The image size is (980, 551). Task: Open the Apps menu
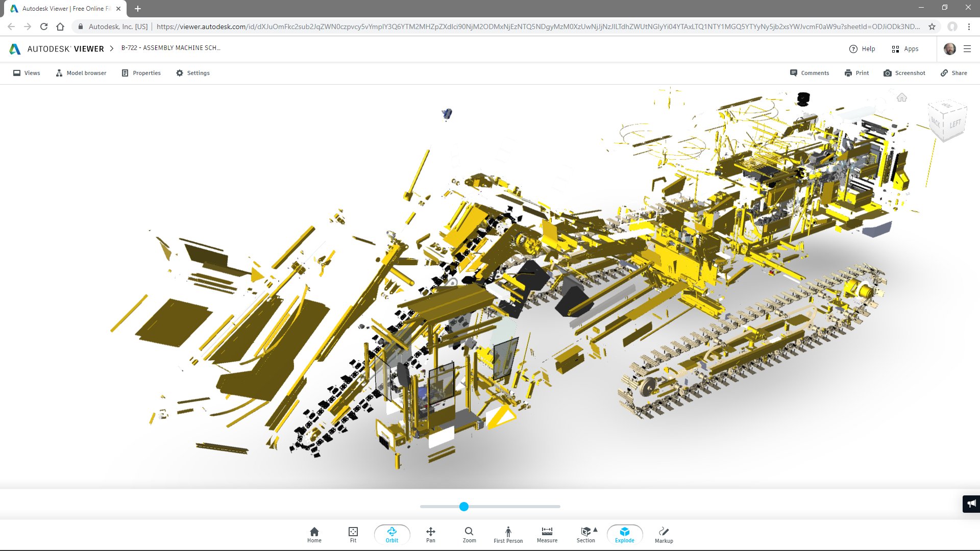(x=905, y=49)
